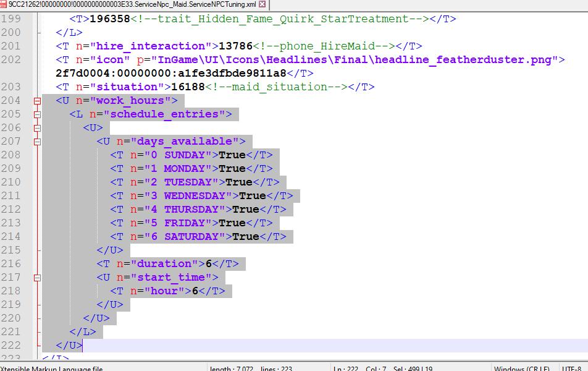This screenshot has height=371, width=588.
Task: Collapse the work_hours fold marker
Action: coord(37,101)
